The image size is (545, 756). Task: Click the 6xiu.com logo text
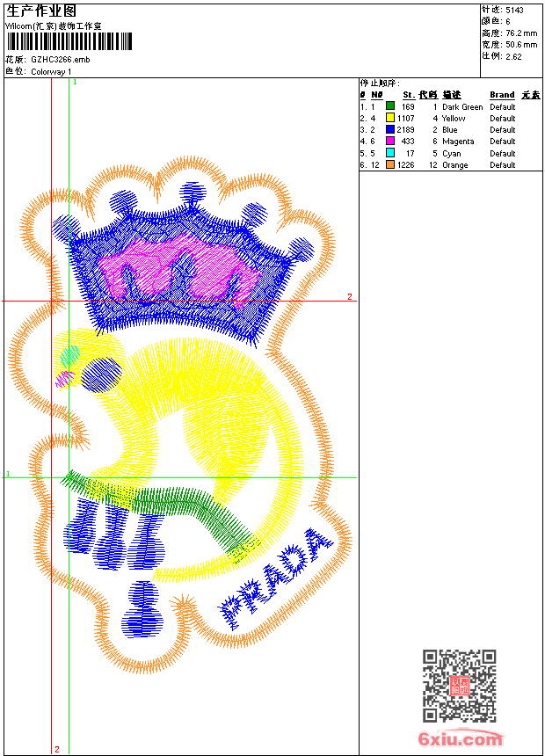coord(460,738)
